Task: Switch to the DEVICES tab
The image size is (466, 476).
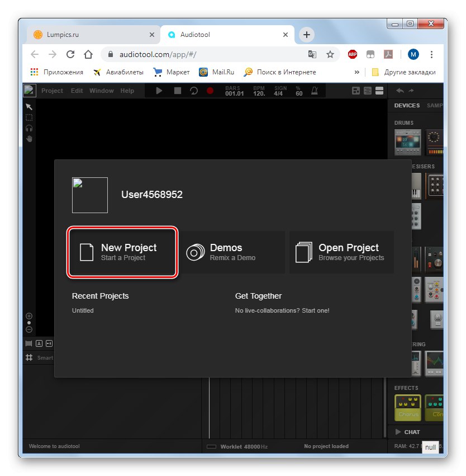Action: [x=407, y=105]
